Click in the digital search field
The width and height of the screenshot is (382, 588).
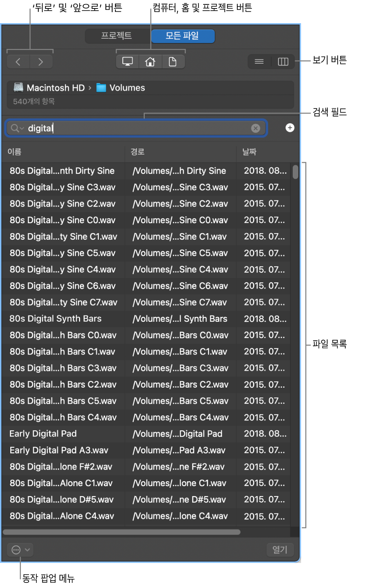pyautogui.click(x=136, y=128)
